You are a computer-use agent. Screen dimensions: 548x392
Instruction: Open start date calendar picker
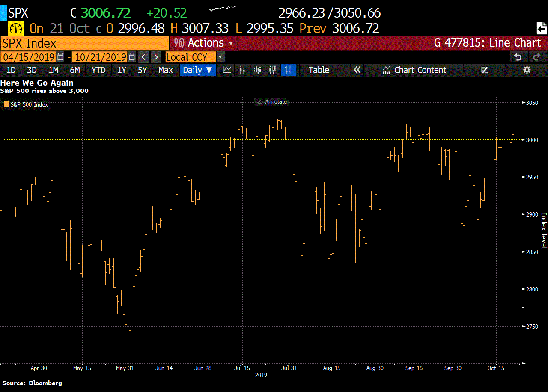(60, 57)
